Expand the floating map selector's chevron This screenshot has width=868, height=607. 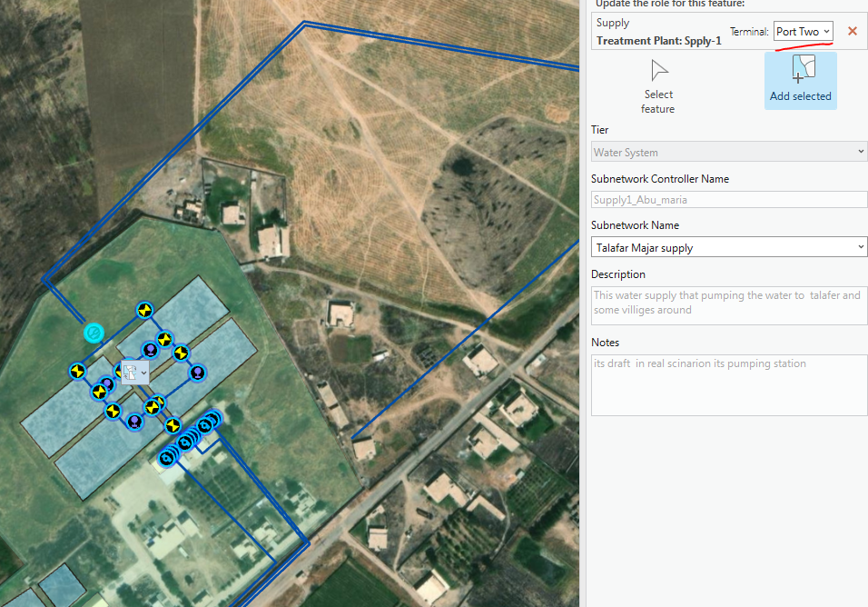coord(145,373)
